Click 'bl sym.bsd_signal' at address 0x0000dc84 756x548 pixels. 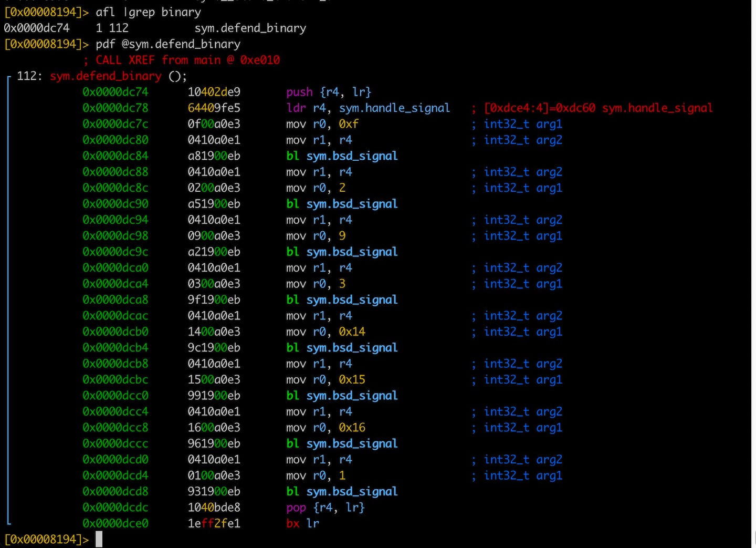[x=342, y=156]
